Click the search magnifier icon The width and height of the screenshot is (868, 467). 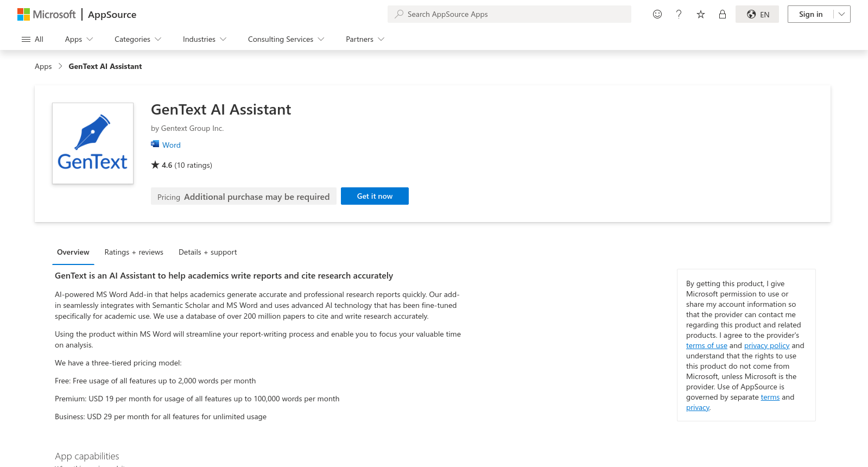click(399, 14)
